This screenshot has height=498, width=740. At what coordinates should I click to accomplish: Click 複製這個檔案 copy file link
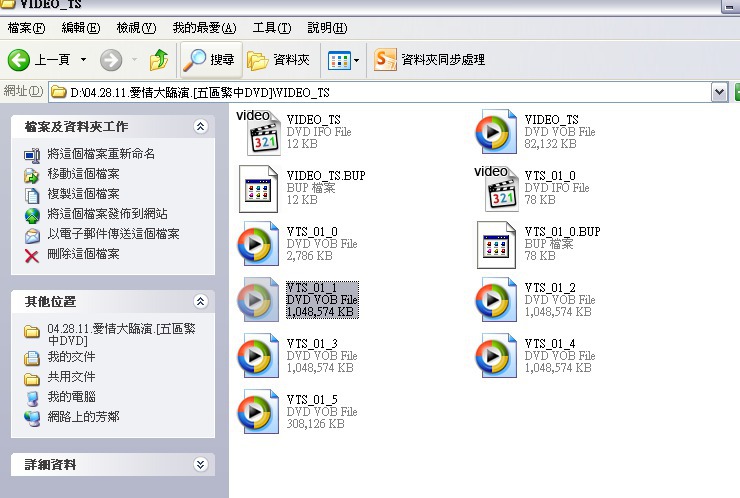84,194
